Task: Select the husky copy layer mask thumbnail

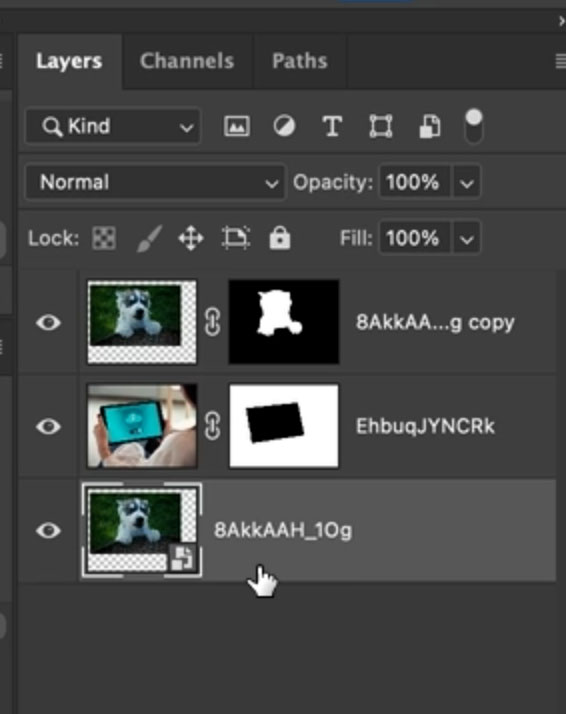Action: [284, 322]
